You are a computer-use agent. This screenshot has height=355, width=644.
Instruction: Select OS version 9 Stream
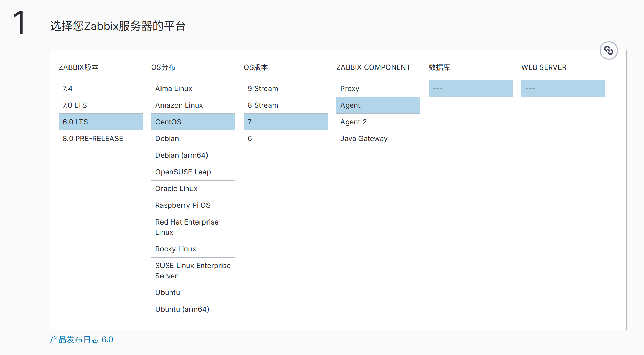(286, 89)
